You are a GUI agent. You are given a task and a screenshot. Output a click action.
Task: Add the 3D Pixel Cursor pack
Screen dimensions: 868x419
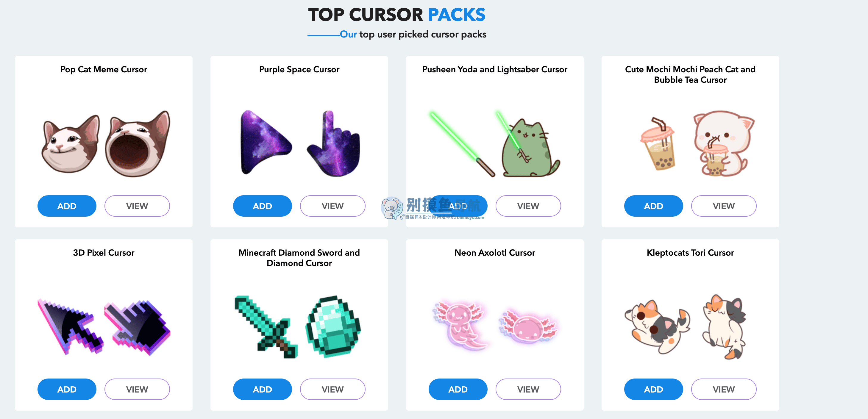pyautogui.click(x=67, y=389)
